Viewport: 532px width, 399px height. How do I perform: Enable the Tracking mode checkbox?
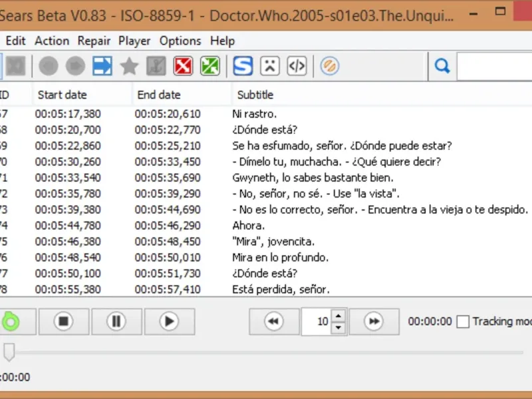[x=463, y=322]
